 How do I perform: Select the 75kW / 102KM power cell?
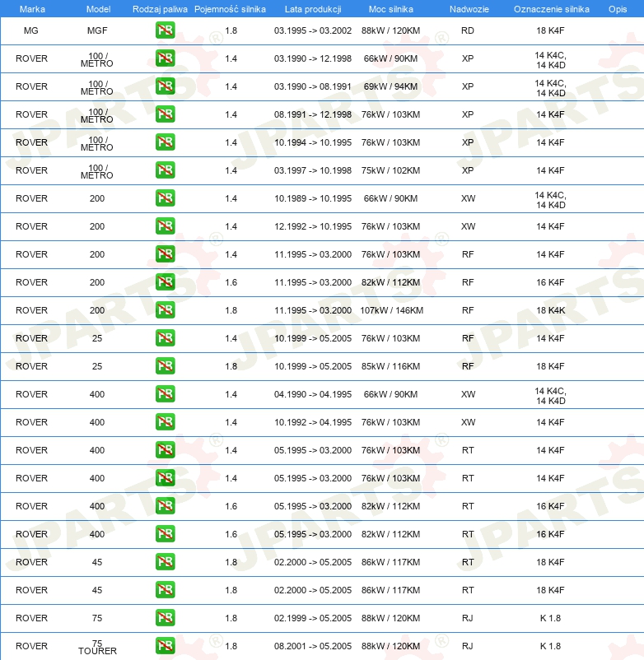(x=390, y=170)
